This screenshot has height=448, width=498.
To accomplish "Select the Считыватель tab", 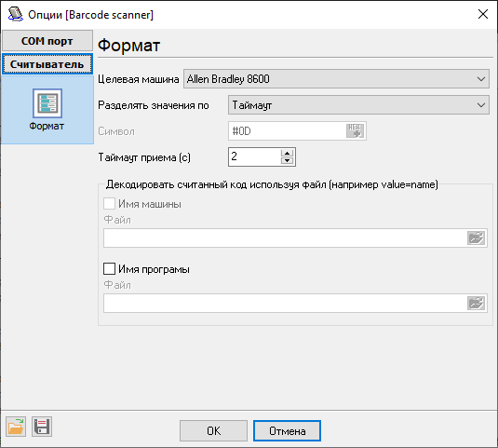I will (47, 64).
